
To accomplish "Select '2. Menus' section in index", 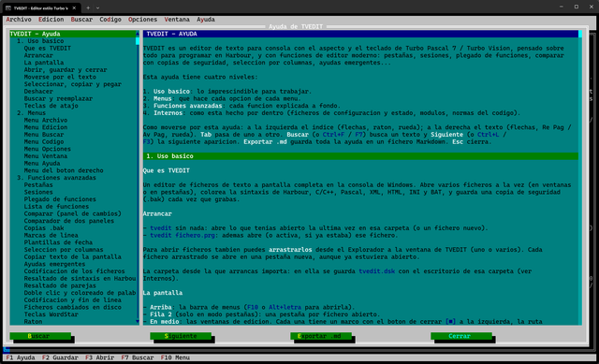I will coord(31,112).
